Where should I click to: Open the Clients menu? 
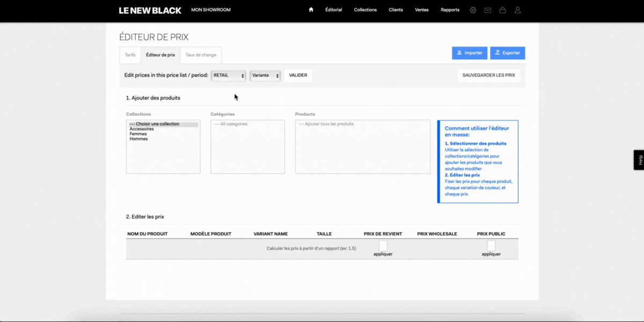pyautogui.click(x=396, y=10)
